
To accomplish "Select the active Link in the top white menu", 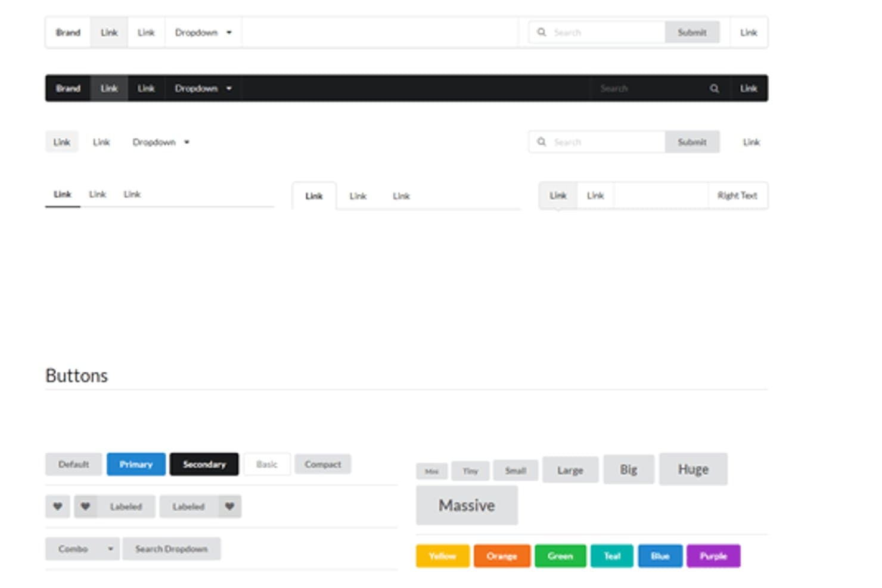I will point(109,32).
